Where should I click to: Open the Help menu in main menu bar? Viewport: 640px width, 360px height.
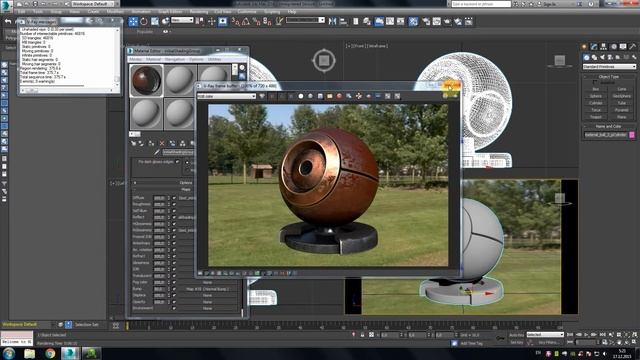coord(292,11)
